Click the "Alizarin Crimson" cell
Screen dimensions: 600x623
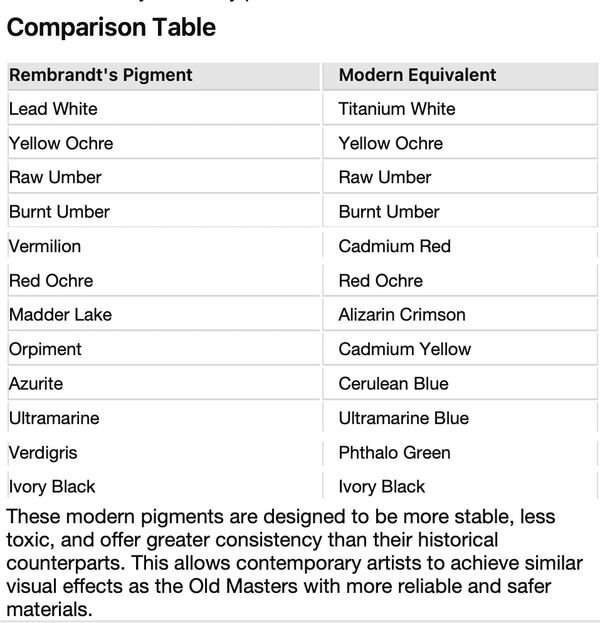pyautogui.click(x=402, y=315)
